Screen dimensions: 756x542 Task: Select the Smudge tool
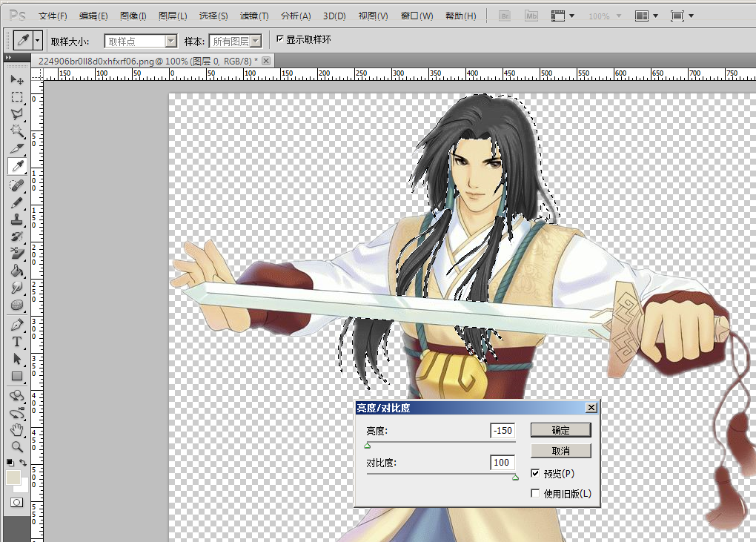coord(17,288)
